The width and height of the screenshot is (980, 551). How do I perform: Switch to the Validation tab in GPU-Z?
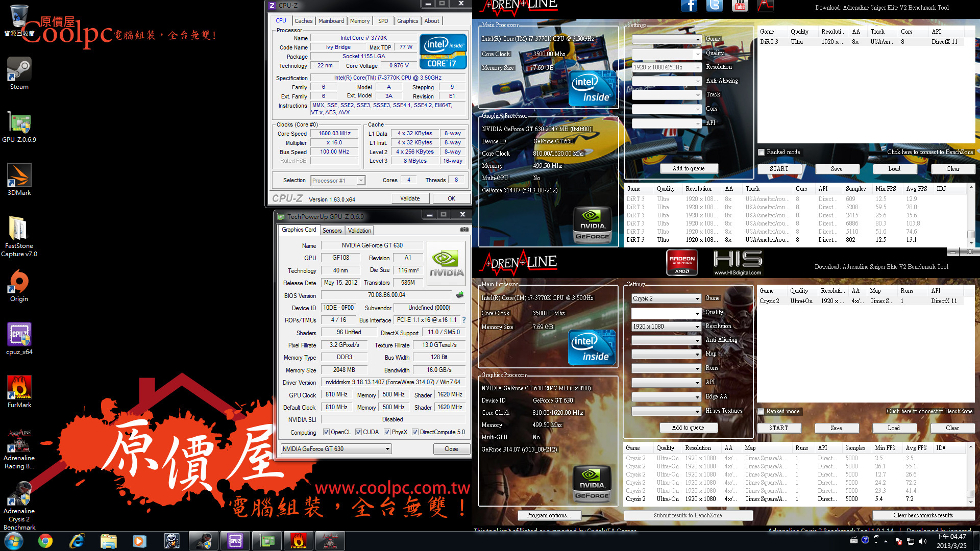point(359,231)
